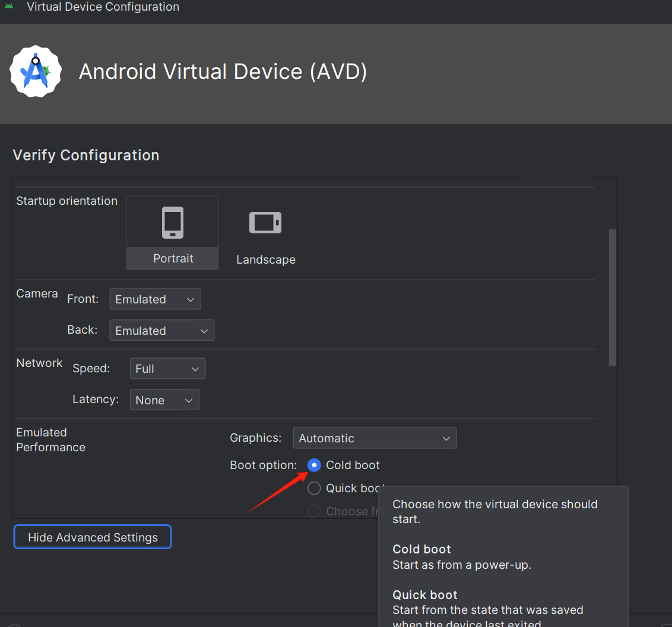
Task: Open the Graphics Automatic dropdown
Action: pyautogui.click(x=375, y=438)
